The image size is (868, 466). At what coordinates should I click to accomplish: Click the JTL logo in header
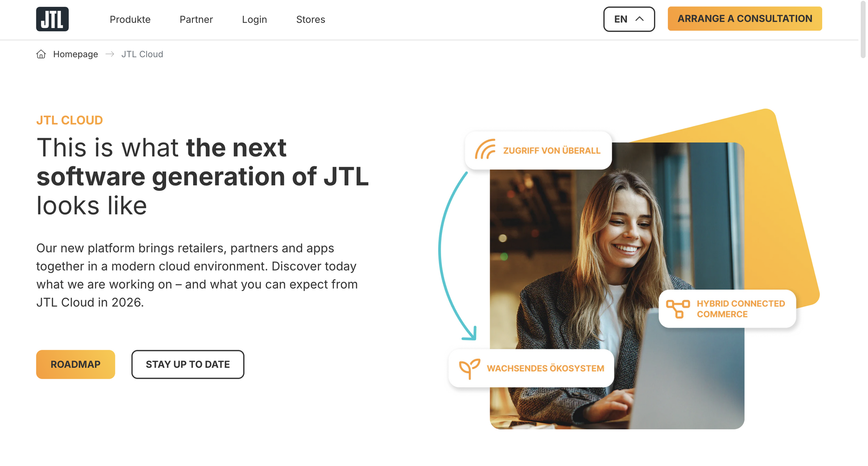tap(52, 19)
